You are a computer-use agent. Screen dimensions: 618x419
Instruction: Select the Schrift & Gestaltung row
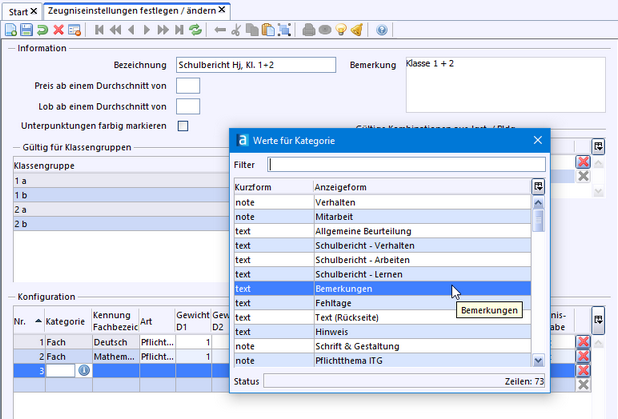point(383,346)
